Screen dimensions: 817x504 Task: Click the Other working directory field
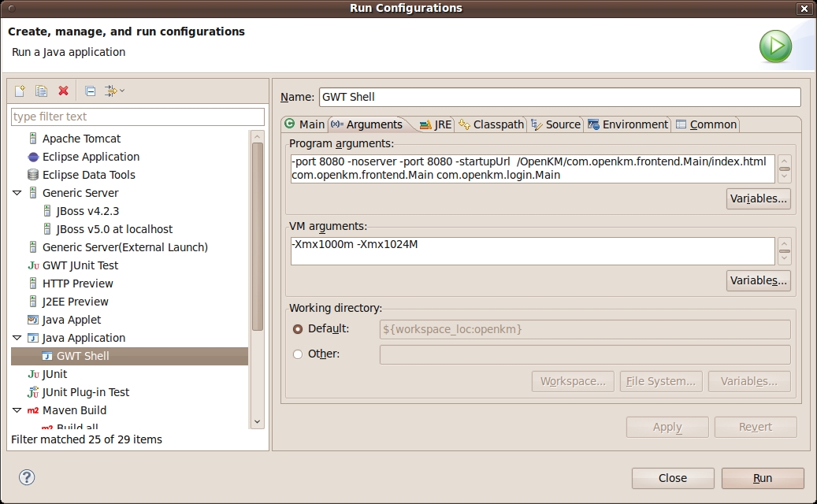tap(585, 354)
